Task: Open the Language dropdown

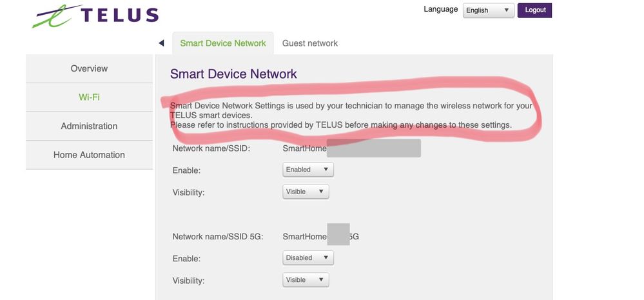Action: tap(488, 10)
